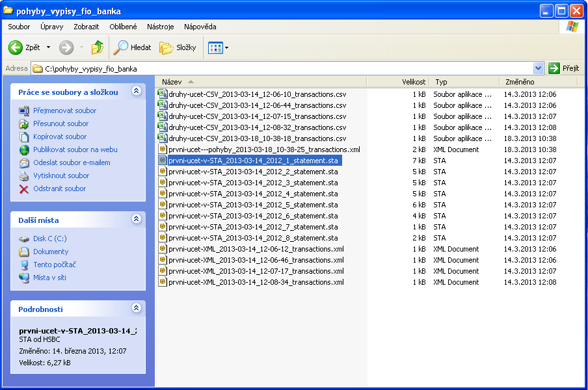Screen dimensions: 588x390
Task: Collapse the Podrobnosti panel
Action: tap(136, 309)
